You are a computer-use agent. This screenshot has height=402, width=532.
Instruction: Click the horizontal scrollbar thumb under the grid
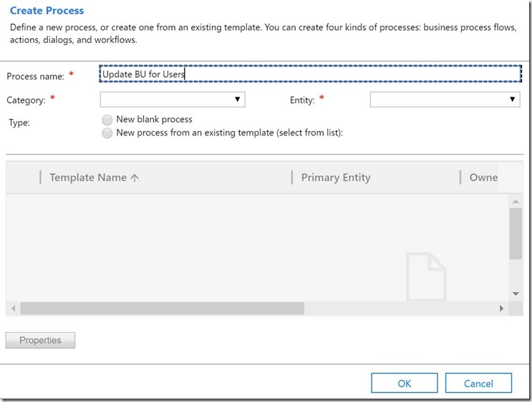click(x=162, y=308)
